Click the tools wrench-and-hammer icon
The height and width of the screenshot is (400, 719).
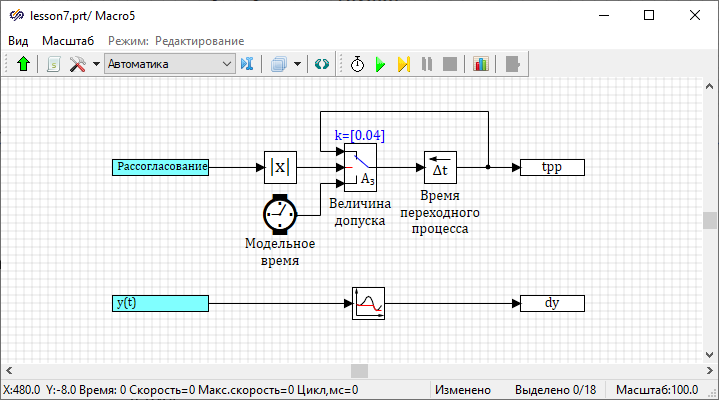tap(77, 64)
